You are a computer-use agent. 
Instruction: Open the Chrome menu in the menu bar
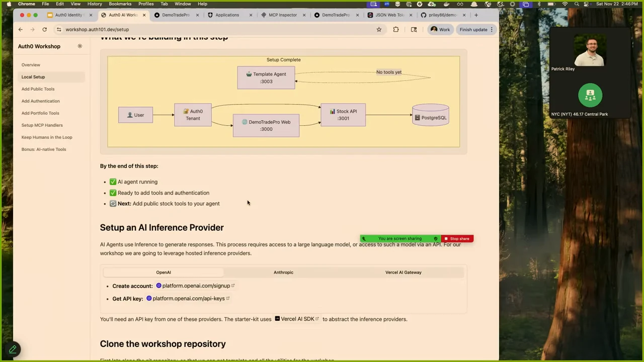(x=27, y=4)
